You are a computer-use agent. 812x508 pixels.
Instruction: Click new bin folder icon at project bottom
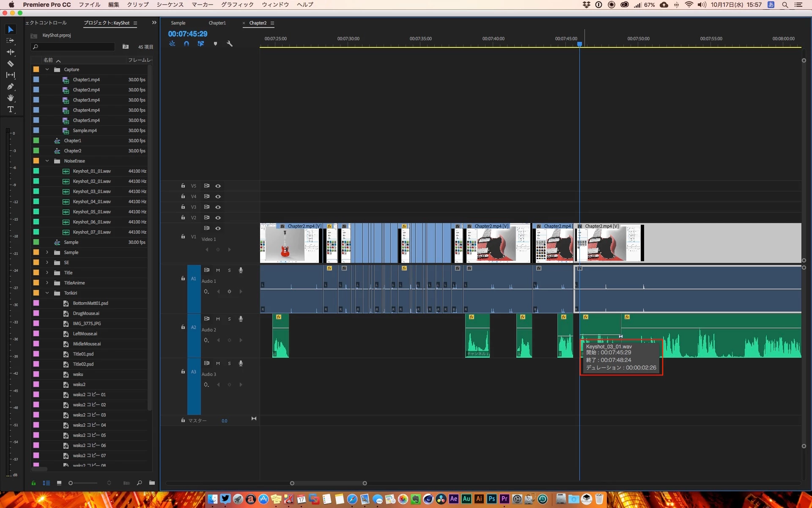click(152, 483)
